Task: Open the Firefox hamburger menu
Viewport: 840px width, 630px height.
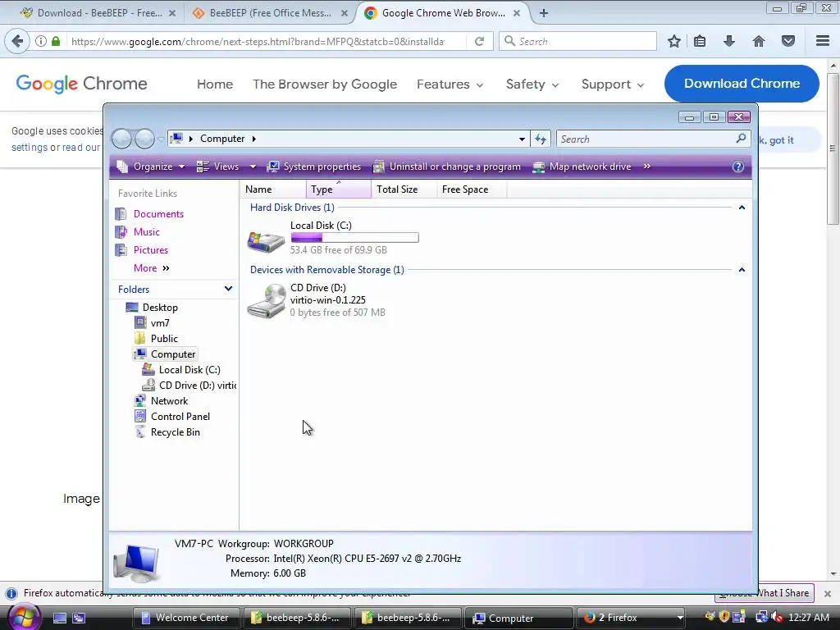Action: [823, 41]
